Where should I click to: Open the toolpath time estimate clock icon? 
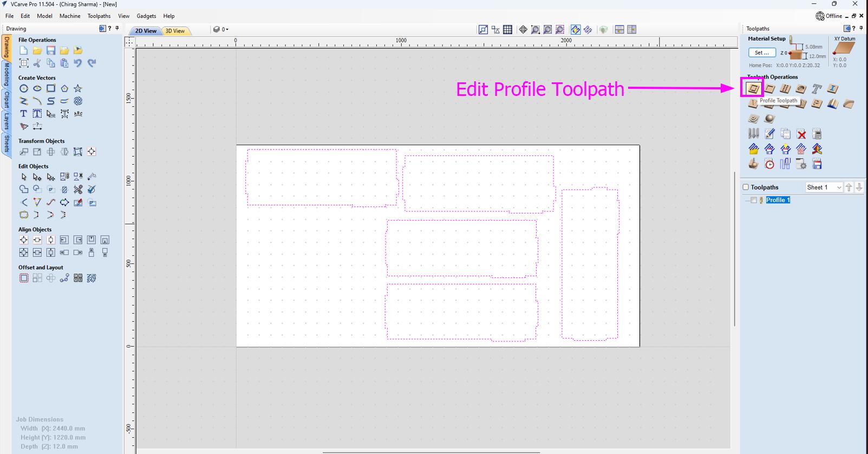(x=769, y=164)
